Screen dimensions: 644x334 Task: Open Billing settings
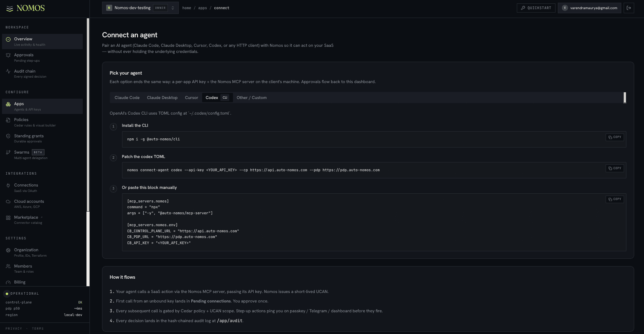pyautogui.click(x=42, y=282)
